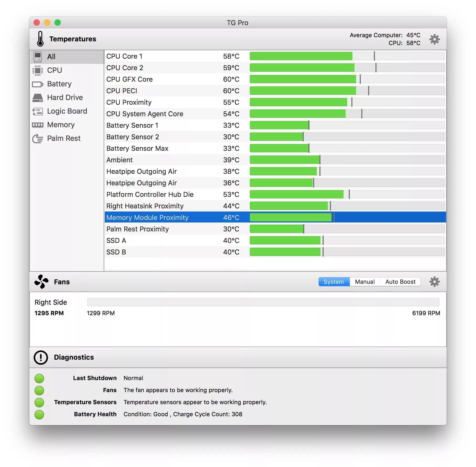Open the Palm Rest sensor view
Image resolution: width=476 pixels, height=467 pixels.
[x=64, y=138]
